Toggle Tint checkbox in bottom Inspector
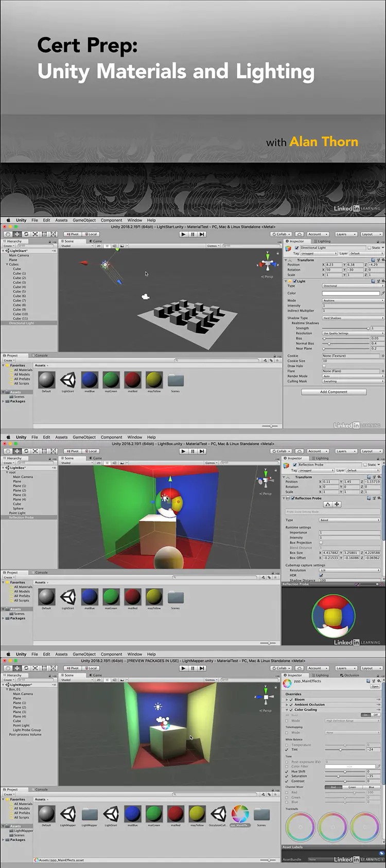Image resolution: width=386 pixels, height=868 pixels. tap(287, 749)
